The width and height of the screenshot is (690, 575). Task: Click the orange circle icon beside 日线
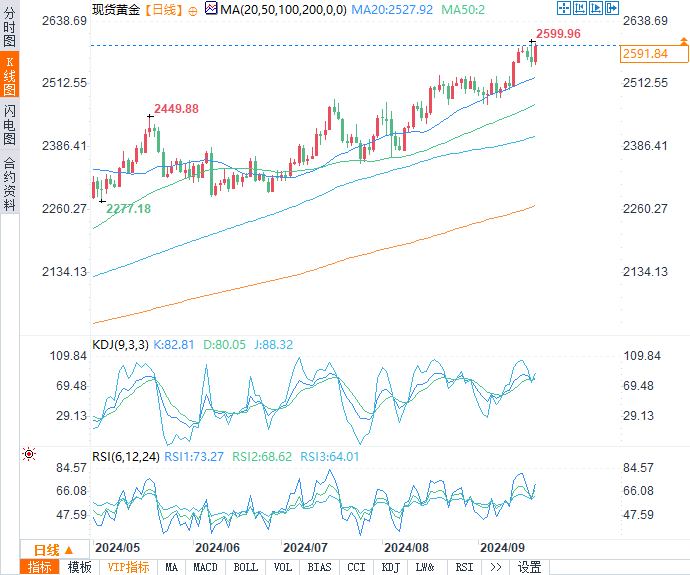click(x=193, y=11)
